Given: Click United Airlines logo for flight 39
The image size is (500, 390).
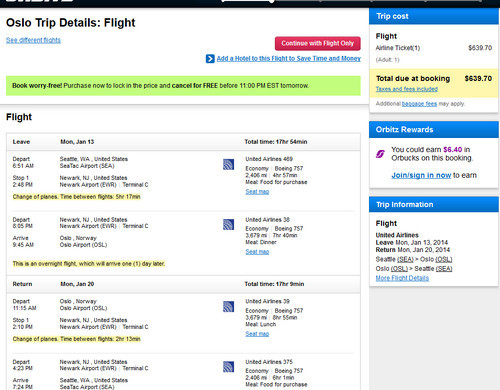Looking at the screenshot, I should click(x=228, y=307).
